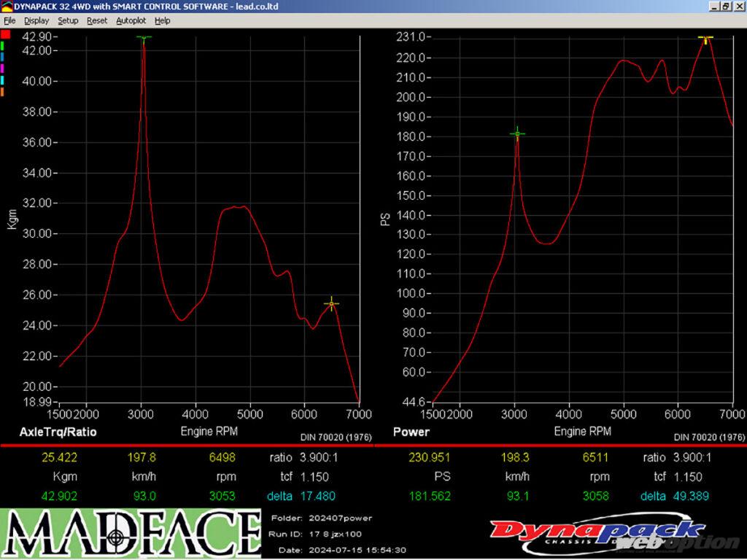The image size is (747, 560).
Task: Click green cursor marker on power graph
Action: tap(517, 133)
